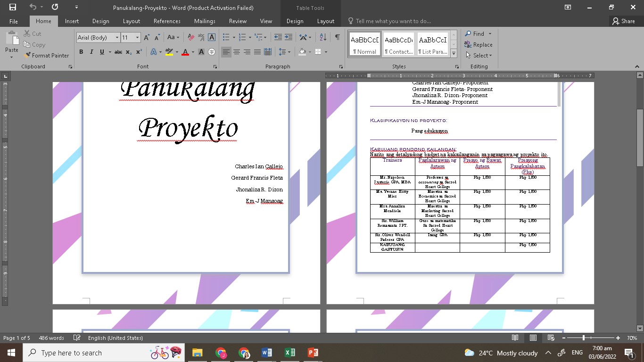
Task: Share the document using Share button
Action: click(623, 21)
